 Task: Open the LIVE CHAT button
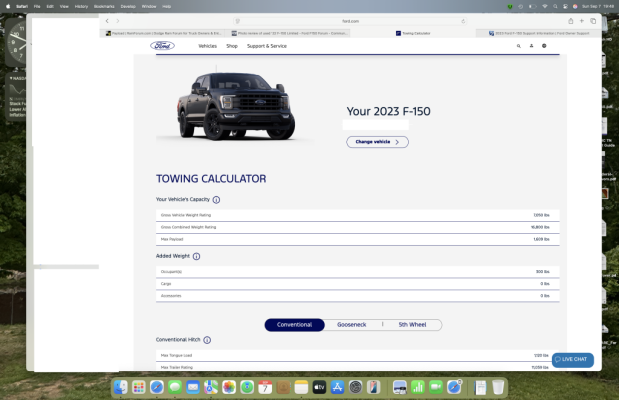point(572,360)
